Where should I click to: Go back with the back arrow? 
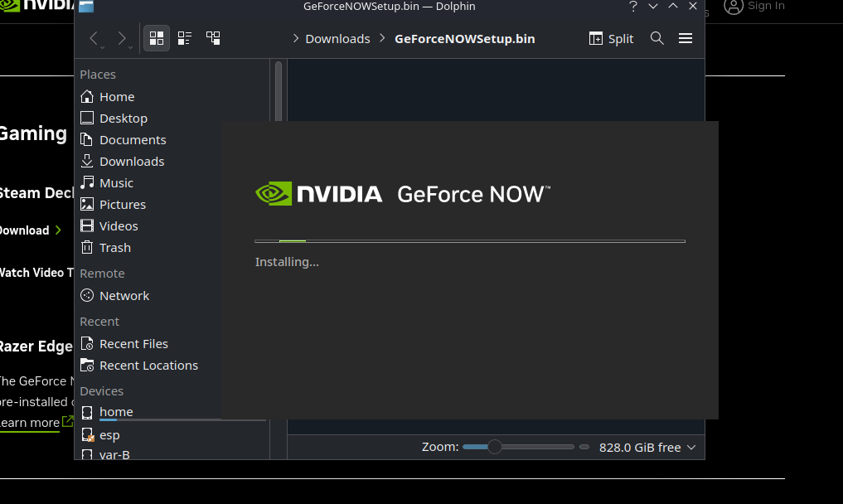(x=94, y=38)
